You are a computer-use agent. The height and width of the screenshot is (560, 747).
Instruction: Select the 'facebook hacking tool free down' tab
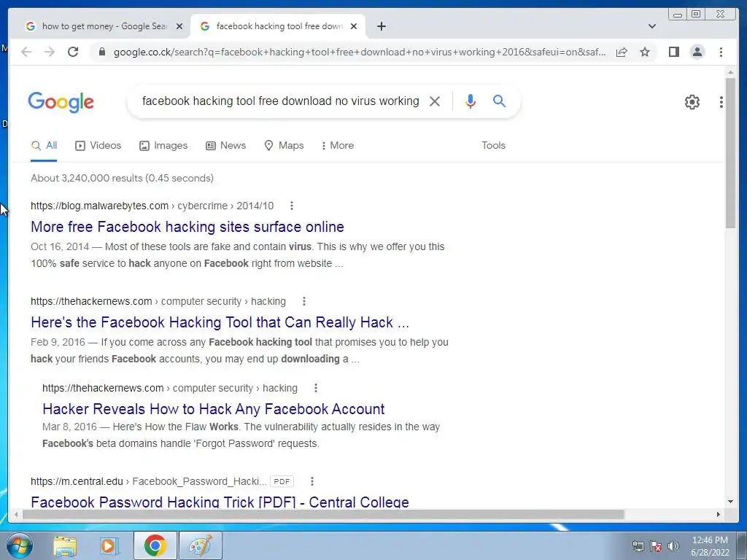(x=278, y=26)
